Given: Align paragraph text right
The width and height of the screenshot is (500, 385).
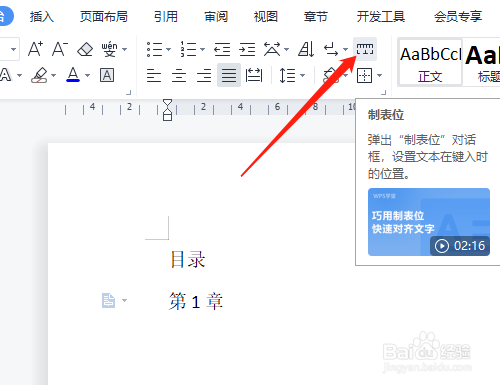Looking at the screenshot, I should (x=204, y=75).
